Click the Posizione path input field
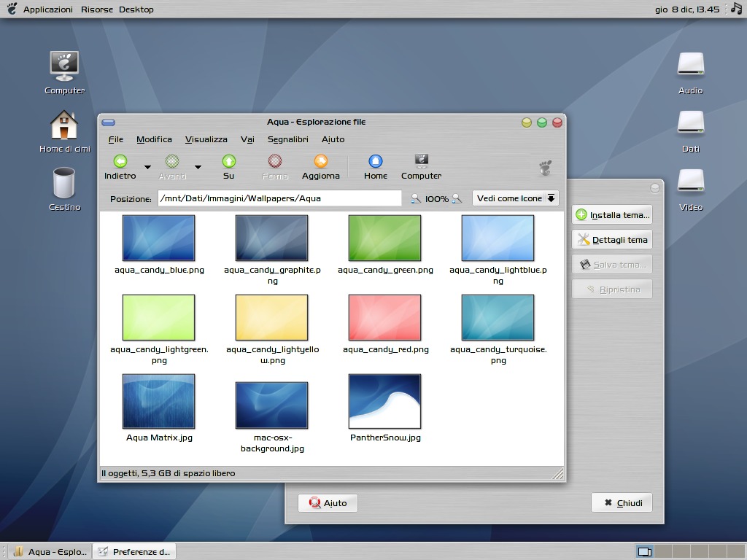The image size is (747, 560). (279, 198)
